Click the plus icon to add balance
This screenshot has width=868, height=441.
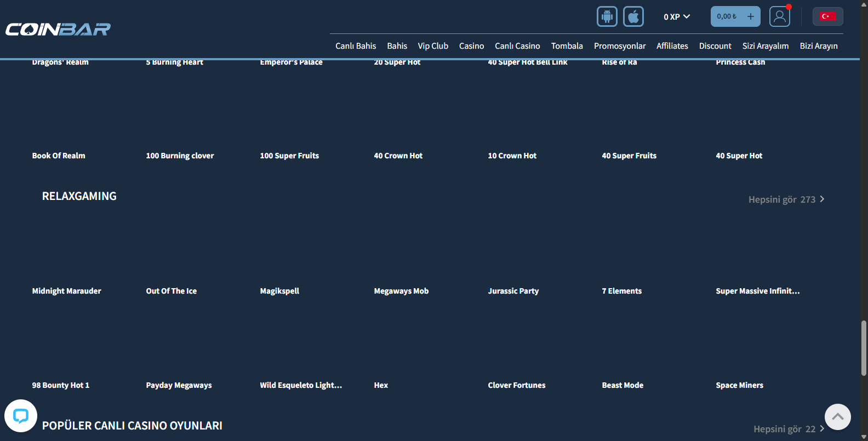coord(751,16)
